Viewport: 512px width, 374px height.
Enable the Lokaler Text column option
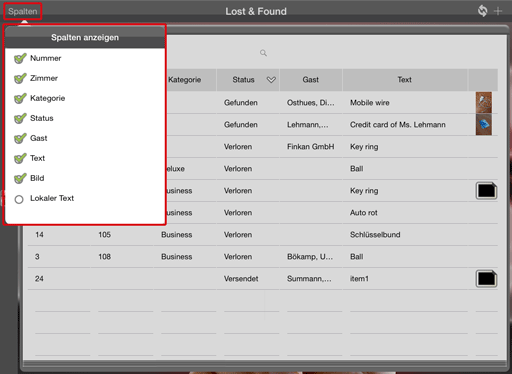pos(19,199)
